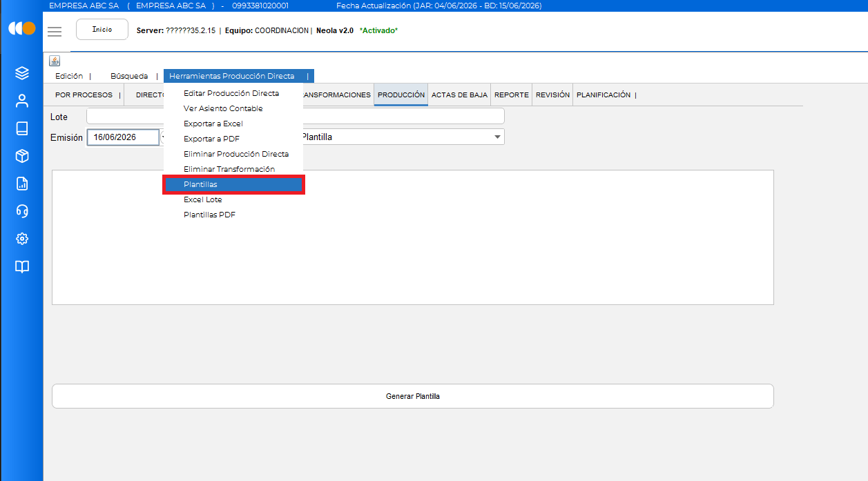Click inside the large empty list area
868x481 pixels.
[x=413, y=237]
